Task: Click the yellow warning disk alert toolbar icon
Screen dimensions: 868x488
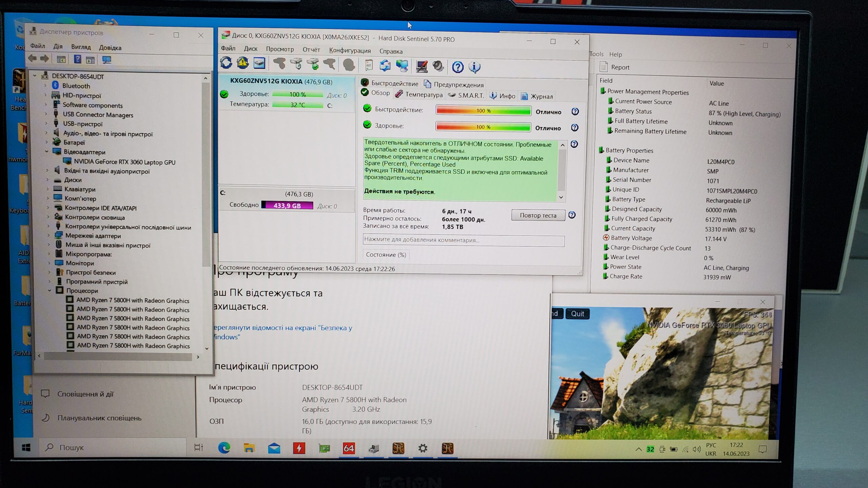Action: tap(242, 63)
